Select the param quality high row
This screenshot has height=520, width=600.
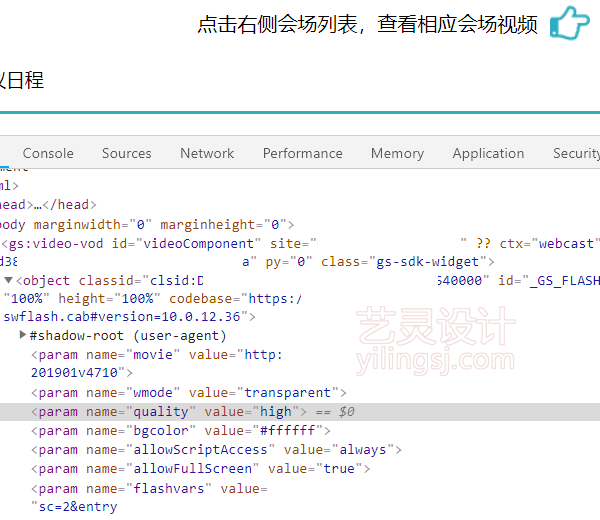pyautogui.click(x=300, y=412)
